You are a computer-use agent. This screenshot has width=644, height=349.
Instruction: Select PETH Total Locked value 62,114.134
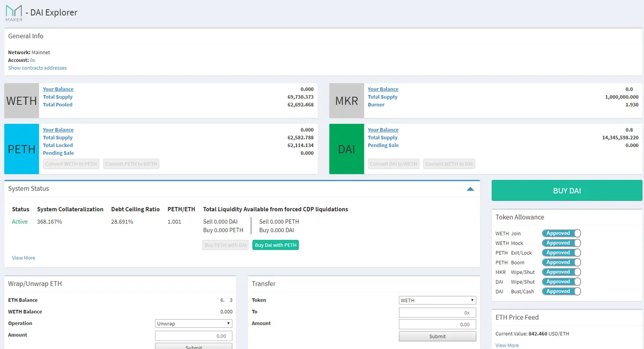pos(300,146)
